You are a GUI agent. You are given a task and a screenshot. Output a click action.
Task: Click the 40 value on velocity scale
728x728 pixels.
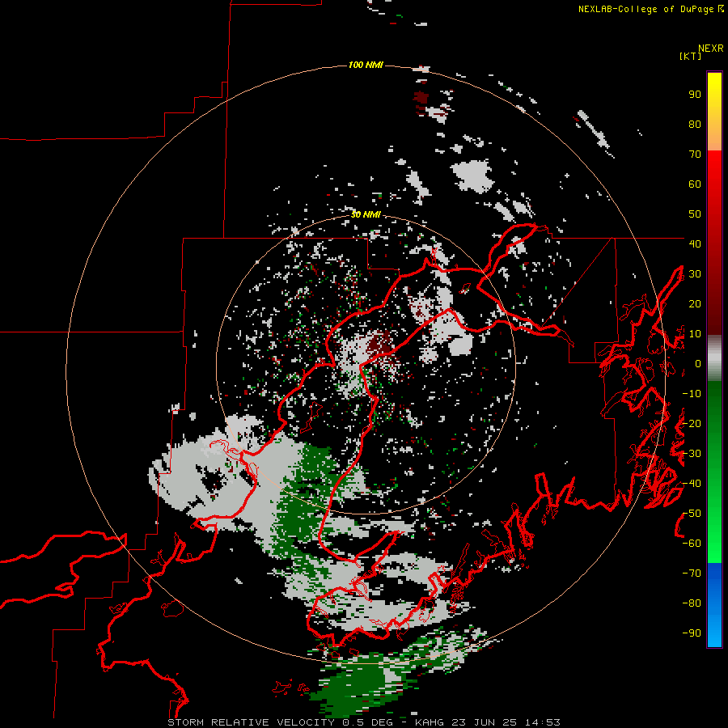695,243
